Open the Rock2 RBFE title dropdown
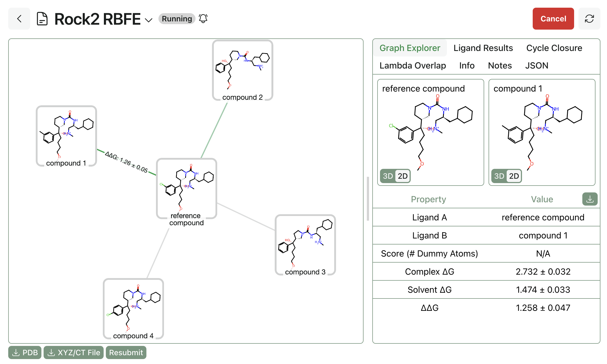The image size is (607, 364). pos(148,20)
